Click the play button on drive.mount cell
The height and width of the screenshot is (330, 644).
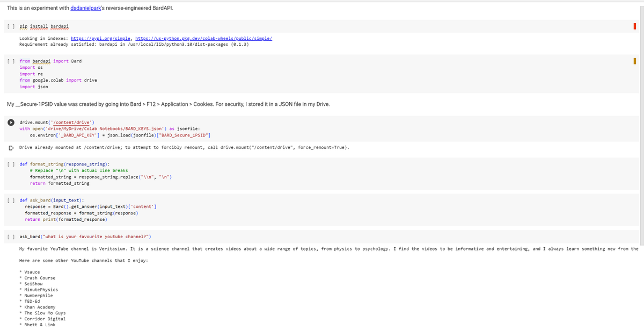pyautogui.click(x=11, y=123)
